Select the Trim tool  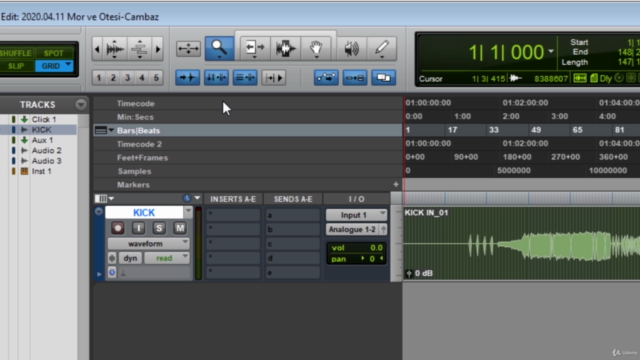click(x=255, y=48)
